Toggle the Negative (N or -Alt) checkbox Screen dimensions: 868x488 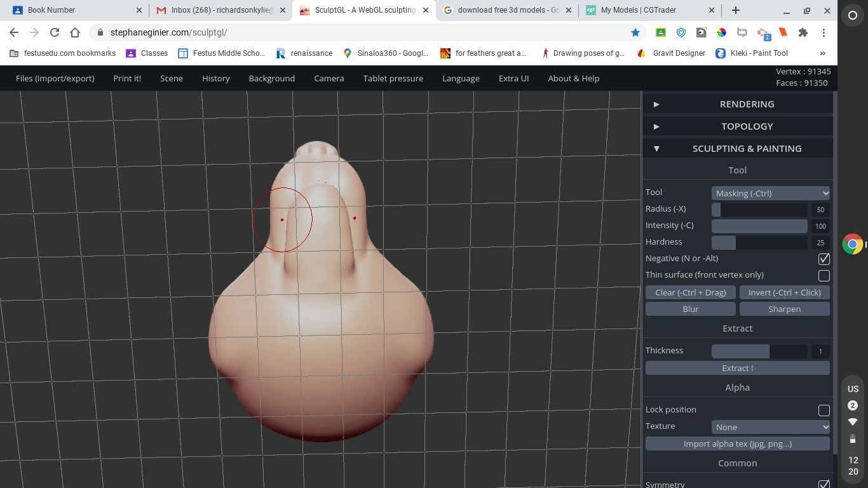coord(824,259)
